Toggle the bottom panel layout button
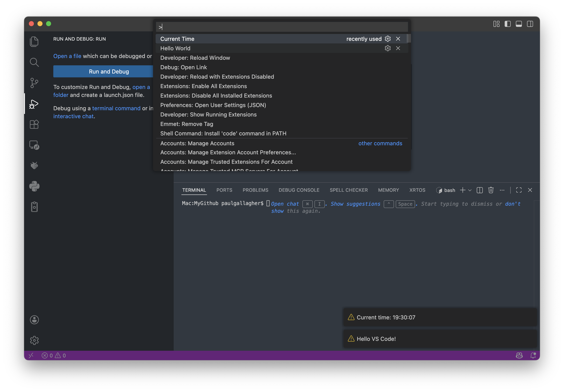This screenshot has width=564, height=392. [x=519, y=24]
